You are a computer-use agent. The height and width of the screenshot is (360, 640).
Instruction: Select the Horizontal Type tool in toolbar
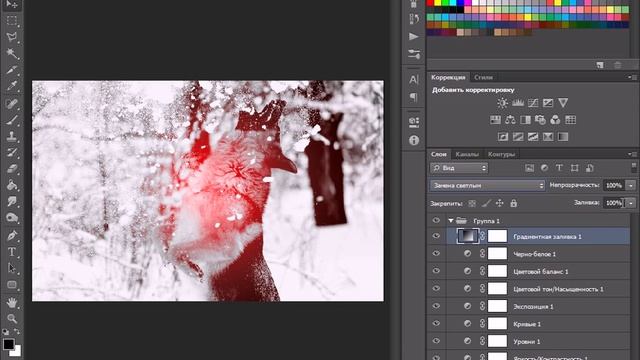pos(12,252)
